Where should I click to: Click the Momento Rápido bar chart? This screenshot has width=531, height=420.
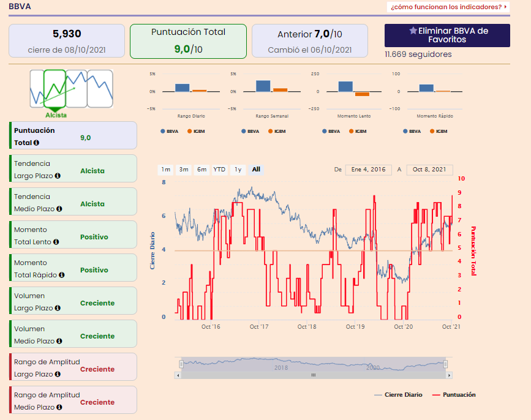435,91
